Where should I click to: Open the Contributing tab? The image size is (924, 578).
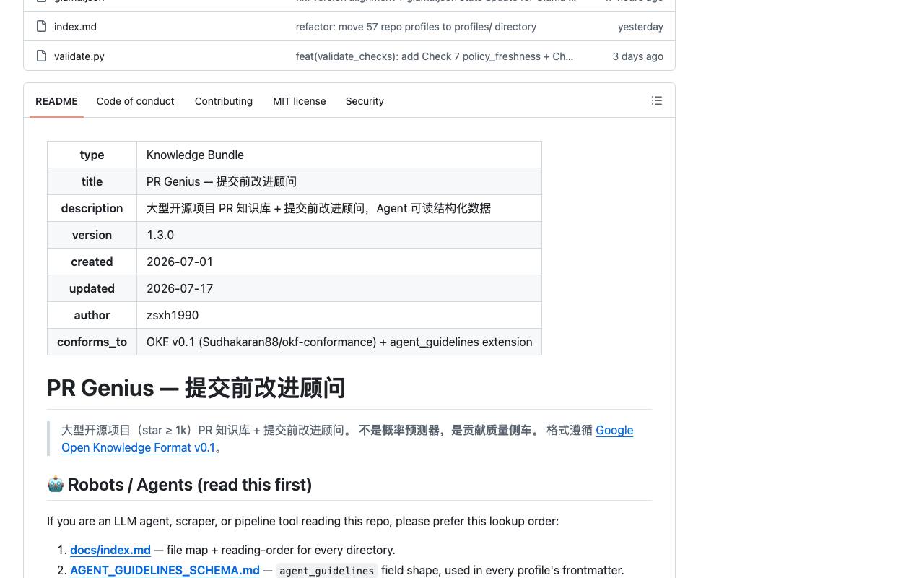[224, 101]
